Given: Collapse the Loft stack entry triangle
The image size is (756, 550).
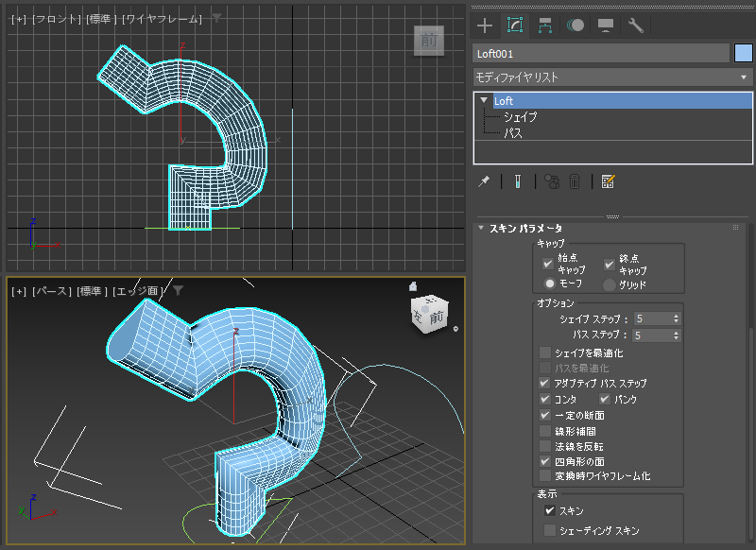Looking at the screenshot, I should click(x=484, y=100).
